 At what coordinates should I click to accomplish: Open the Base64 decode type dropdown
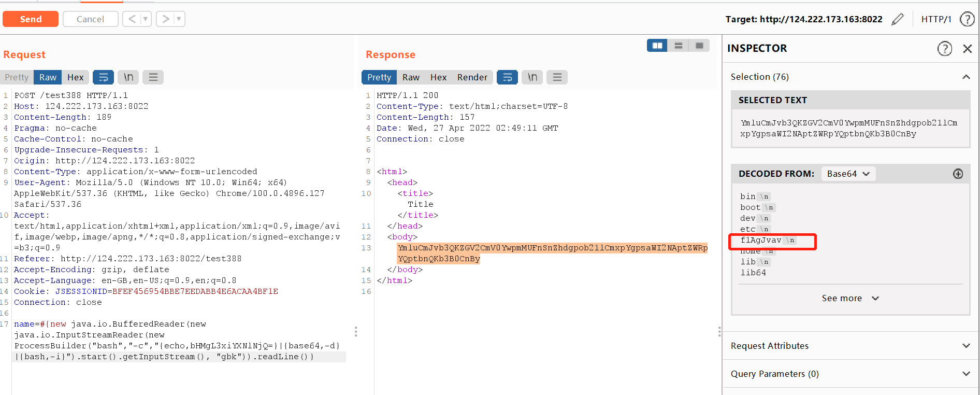(848, 174)
